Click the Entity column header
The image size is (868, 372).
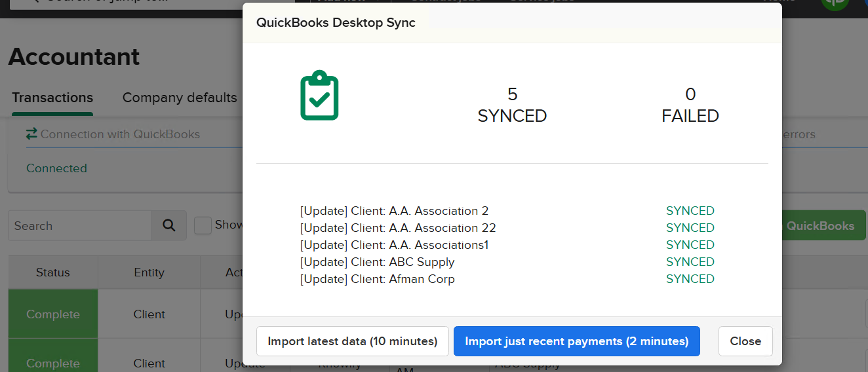pyautogui.click(x=149, y=272)
